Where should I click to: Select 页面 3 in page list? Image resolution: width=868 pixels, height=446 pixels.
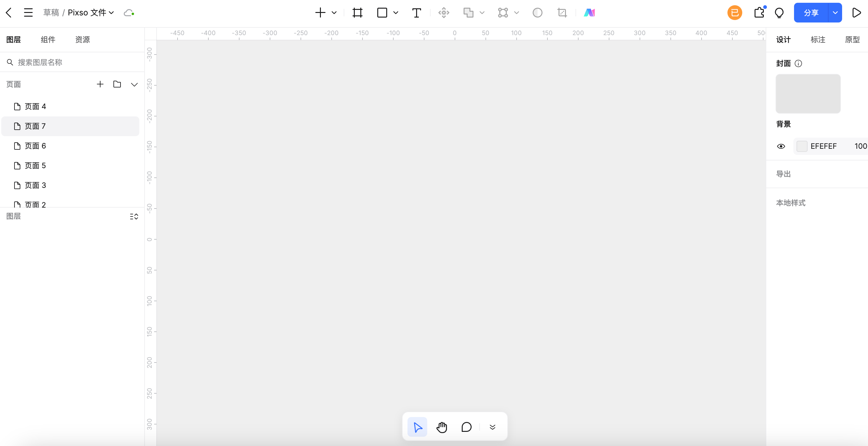click(70, 185)
